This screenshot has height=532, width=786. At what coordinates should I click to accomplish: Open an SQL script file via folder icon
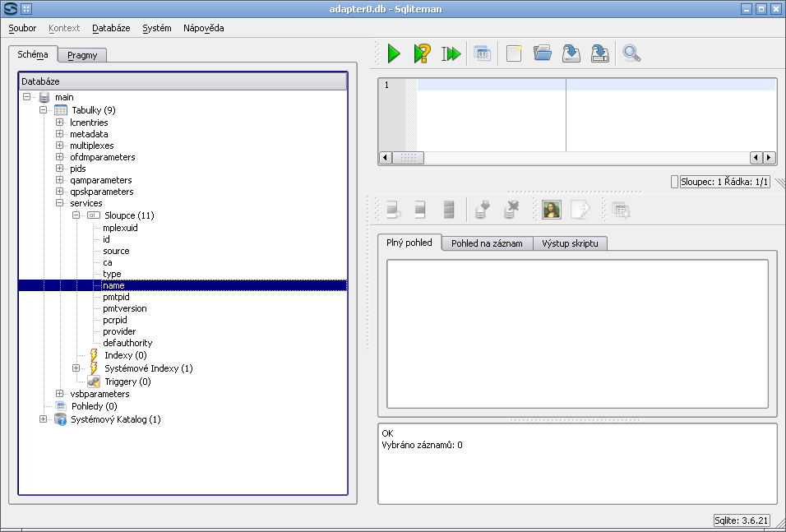click(x=543, y=53)
